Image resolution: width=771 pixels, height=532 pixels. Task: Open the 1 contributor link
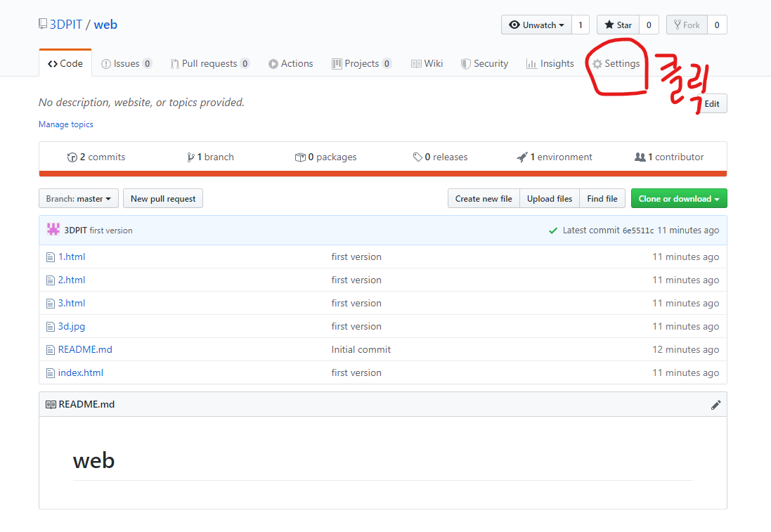tap(668, 157)
